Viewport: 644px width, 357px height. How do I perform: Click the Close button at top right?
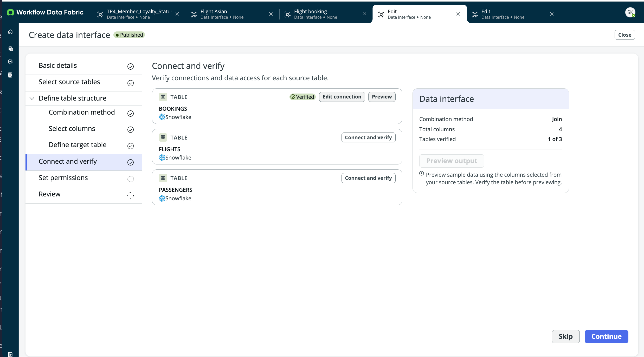[624, 35]
